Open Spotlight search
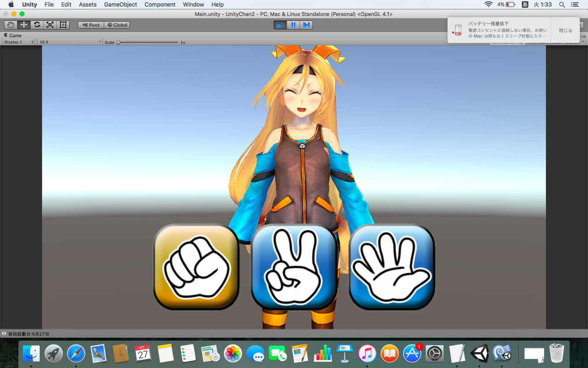The image size is (588, 368). pyautogui.click(x=562, y=5)
